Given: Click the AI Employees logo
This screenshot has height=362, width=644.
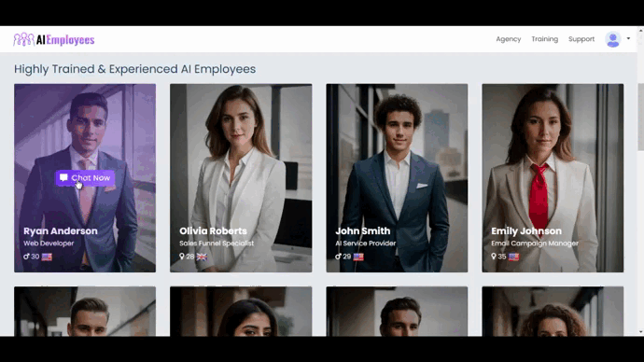Looking at the screenshot, I should [x=54, y=39].
